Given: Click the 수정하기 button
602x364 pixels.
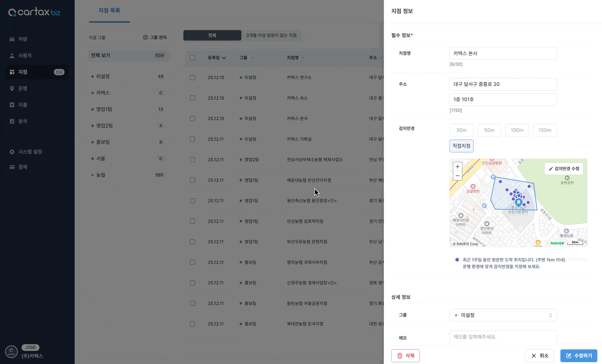Looking at the screenshot, I should [x=579, y=356].
